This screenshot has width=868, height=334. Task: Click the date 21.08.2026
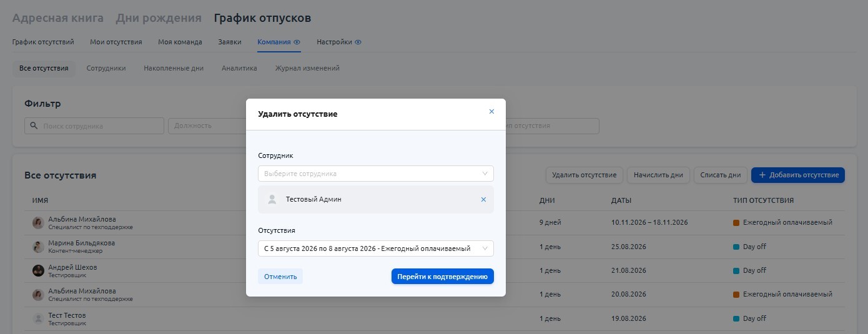tap(629, 270)
